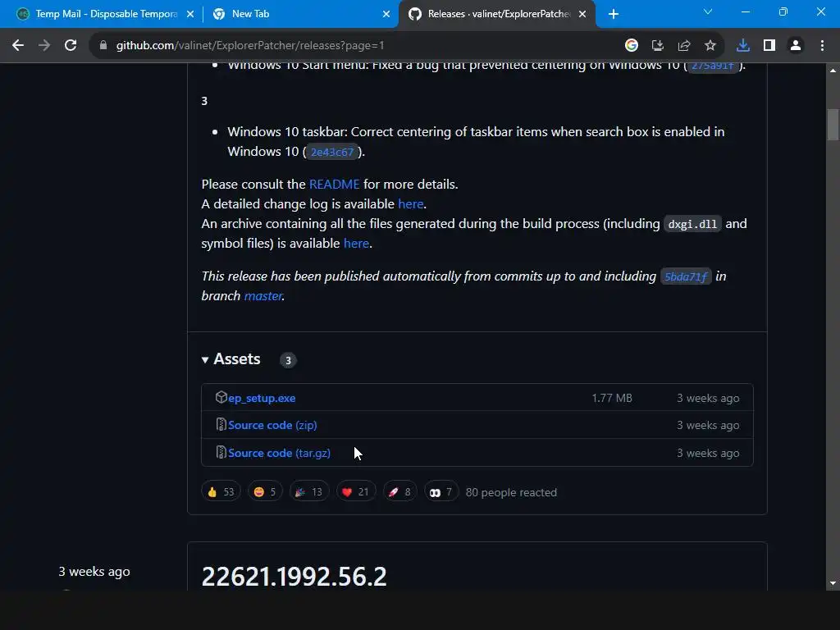
Task: Click the rocket reaction with 8
Action: (399, 492)
